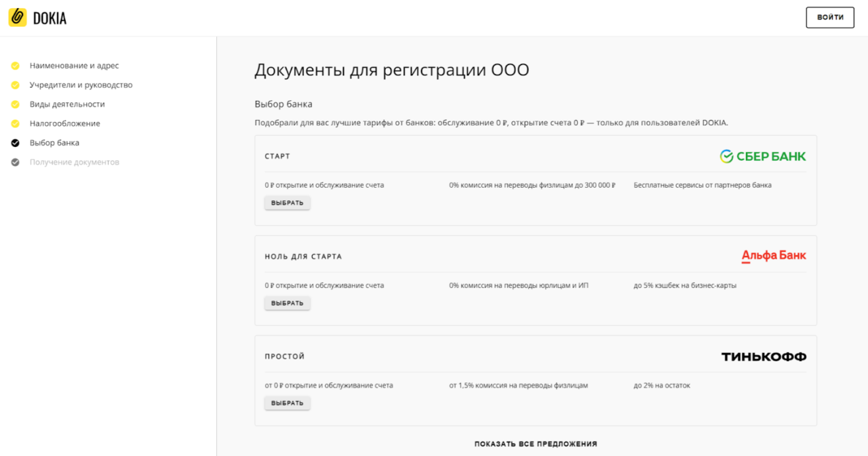Screen dimensions: 868x456
Task: Click the Альфа Банк logo
Action: click(774, 256)
